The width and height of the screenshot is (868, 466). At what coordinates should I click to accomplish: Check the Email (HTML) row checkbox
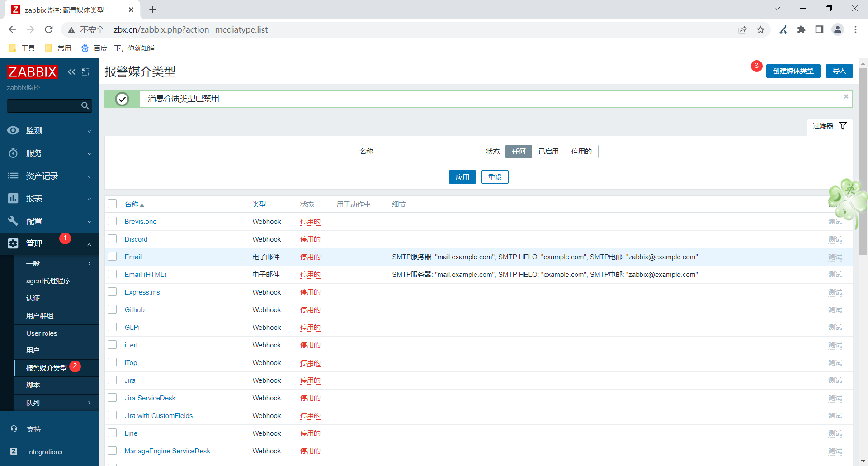point(113,274)
